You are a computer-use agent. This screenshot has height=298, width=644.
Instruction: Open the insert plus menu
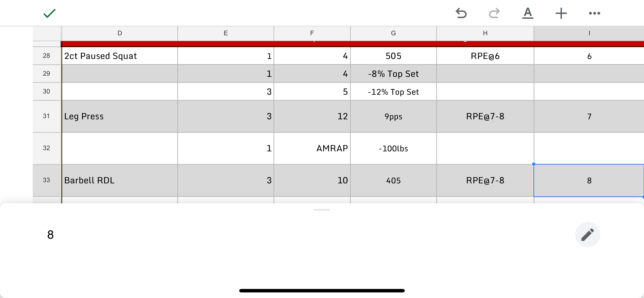[561, 13]
